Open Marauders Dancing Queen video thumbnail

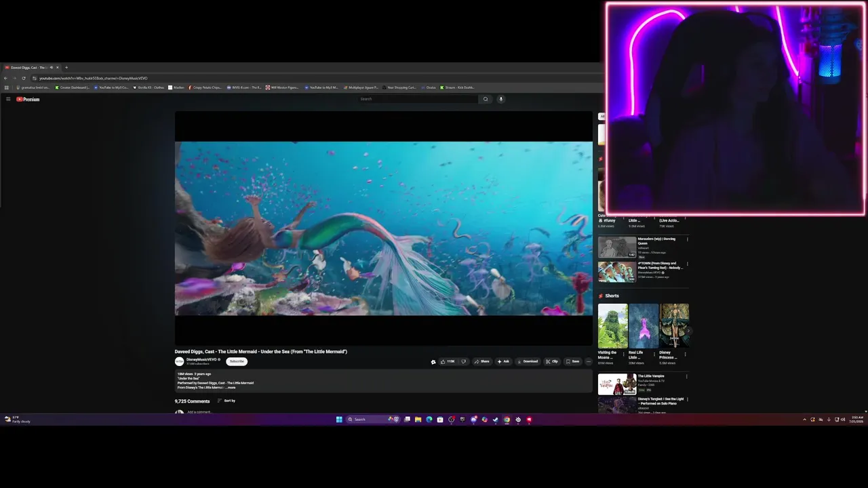(617, 247)
